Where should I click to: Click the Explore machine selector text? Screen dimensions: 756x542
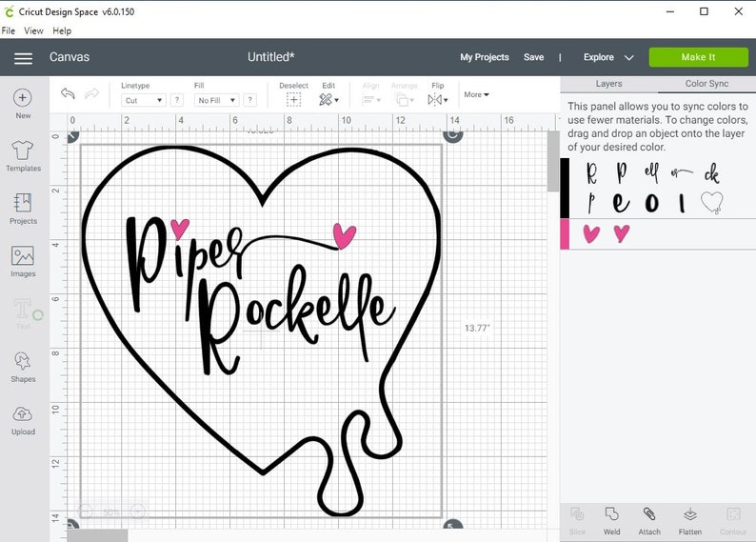click(598, 57)
